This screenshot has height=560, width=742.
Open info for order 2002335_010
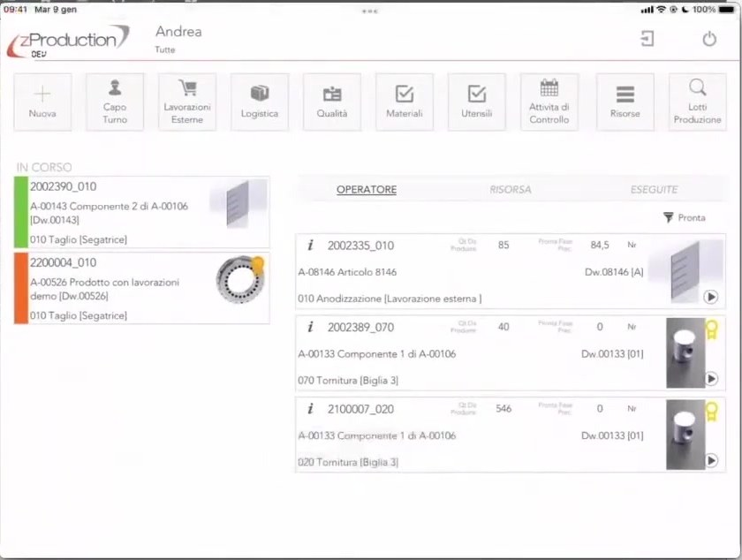click(x=310, y=246)
